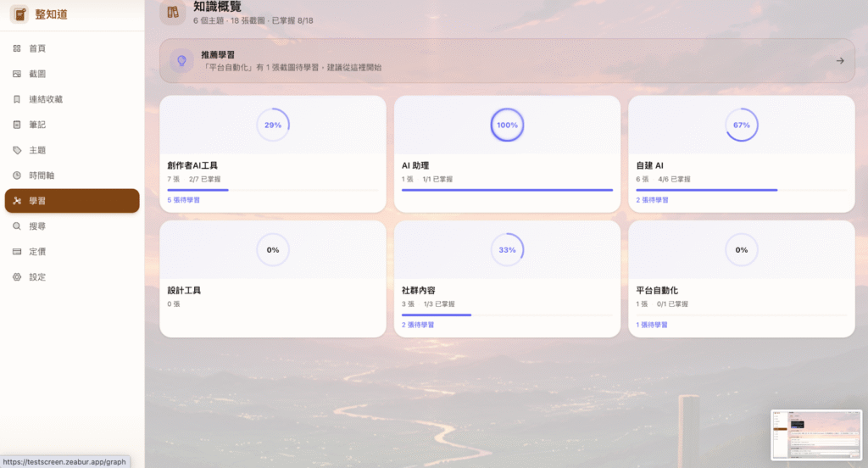The width and height of the screenshot is (868, 468).
Task: Click the 4/6 已掌握 text
Action: [674, 179]
